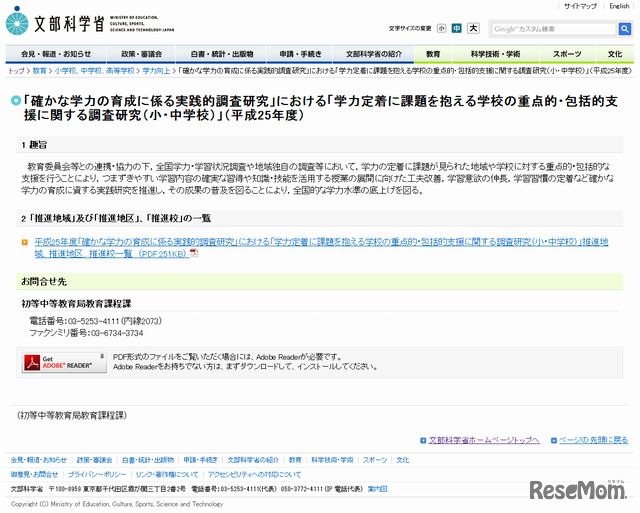Open the プライバシーポリシー footer link
Viewport: 640px width, 513px height.
(97, 475)
